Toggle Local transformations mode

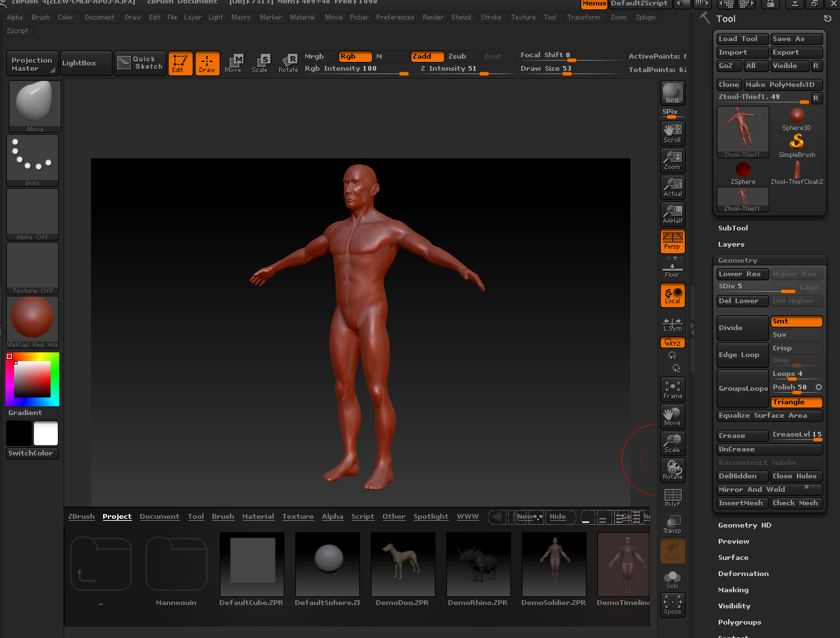[x=673, y=295]
